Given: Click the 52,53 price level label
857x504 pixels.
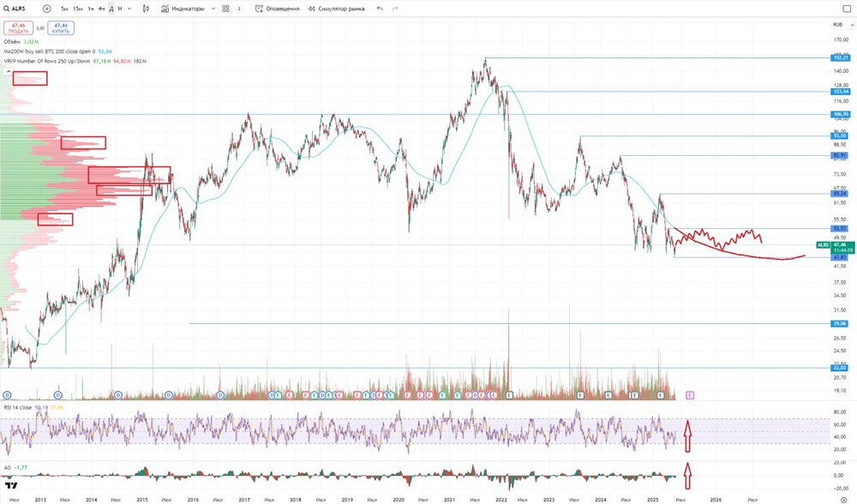Looking at the screenshot, I should point(840,229).
